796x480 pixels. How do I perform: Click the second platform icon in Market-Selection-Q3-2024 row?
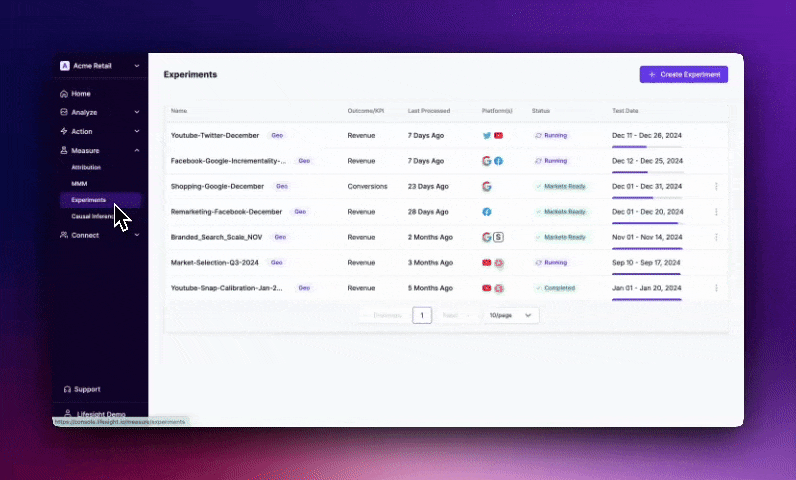coord(499,262)
